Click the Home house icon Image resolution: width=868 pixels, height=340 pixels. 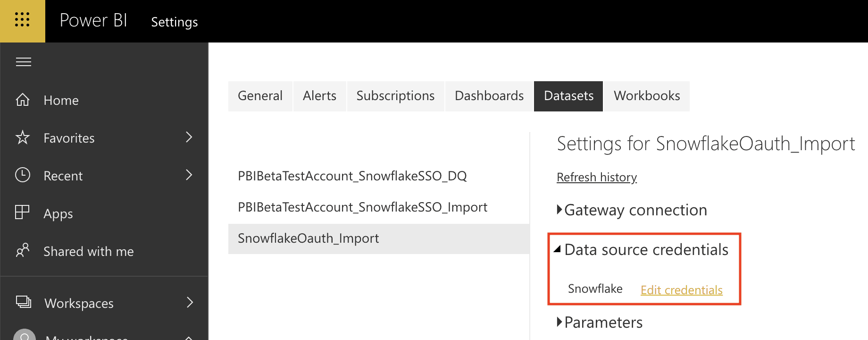(x=23, y=100)
